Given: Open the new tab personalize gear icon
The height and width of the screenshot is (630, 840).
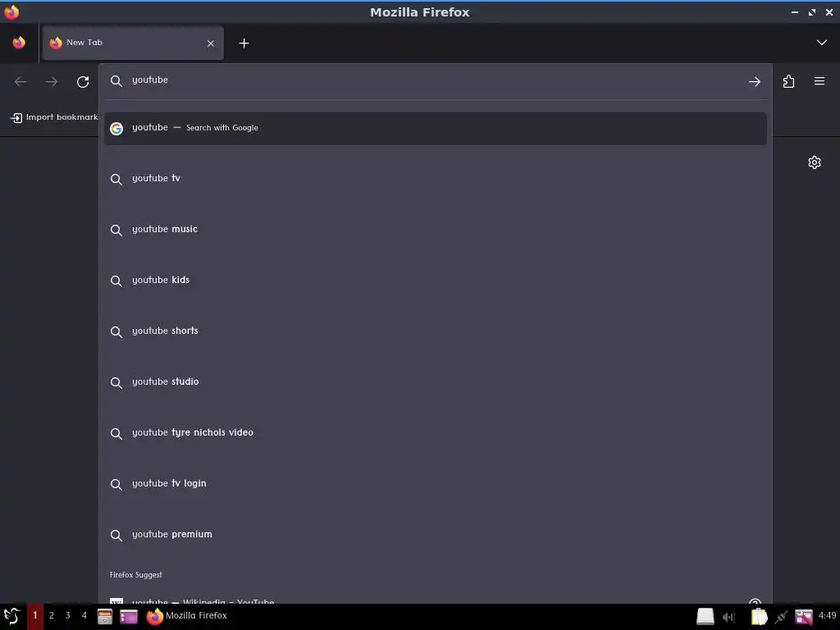Looking at the screenshot, I should pyautogui.click(x=815, y=162).
